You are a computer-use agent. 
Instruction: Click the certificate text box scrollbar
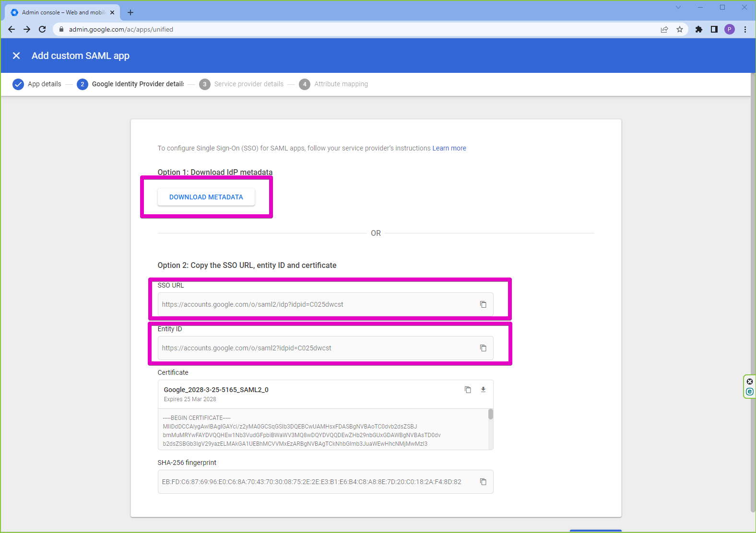tap(490, 414)
